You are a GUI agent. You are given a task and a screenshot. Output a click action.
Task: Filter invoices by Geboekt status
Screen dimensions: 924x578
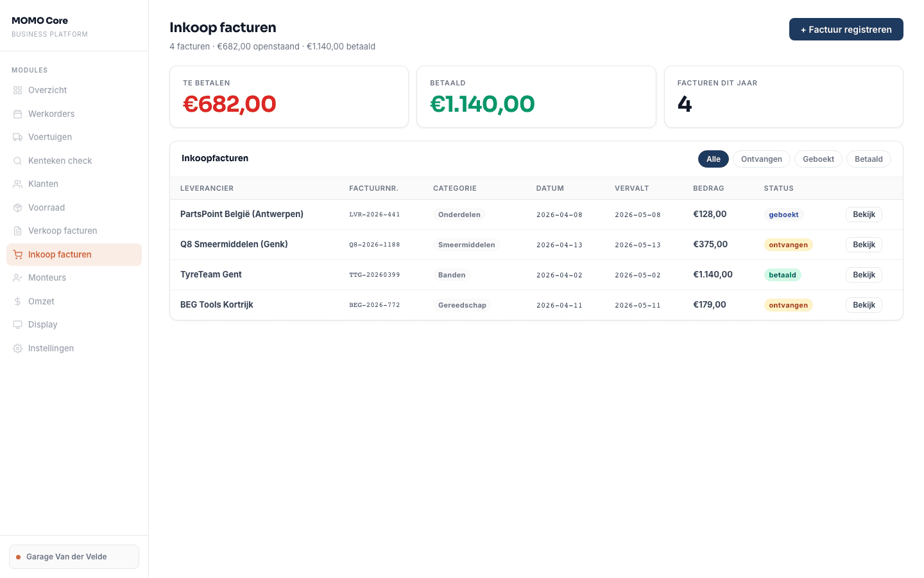pos(818,159)
